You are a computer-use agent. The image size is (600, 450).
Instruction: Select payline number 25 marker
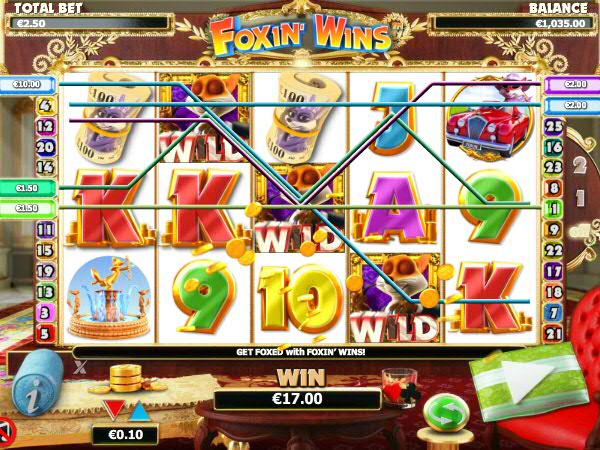point(553,127)
